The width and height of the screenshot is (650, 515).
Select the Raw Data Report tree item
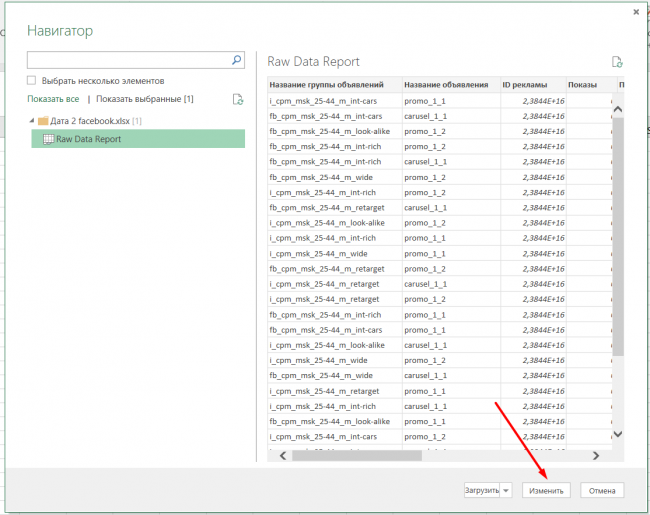click(88, 138)
